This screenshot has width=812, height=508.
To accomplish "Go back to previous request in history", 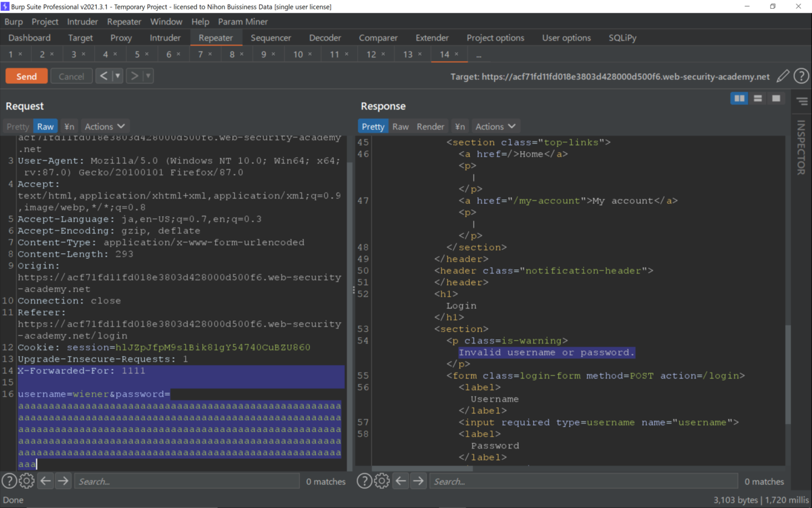I will tap(104, 76).
